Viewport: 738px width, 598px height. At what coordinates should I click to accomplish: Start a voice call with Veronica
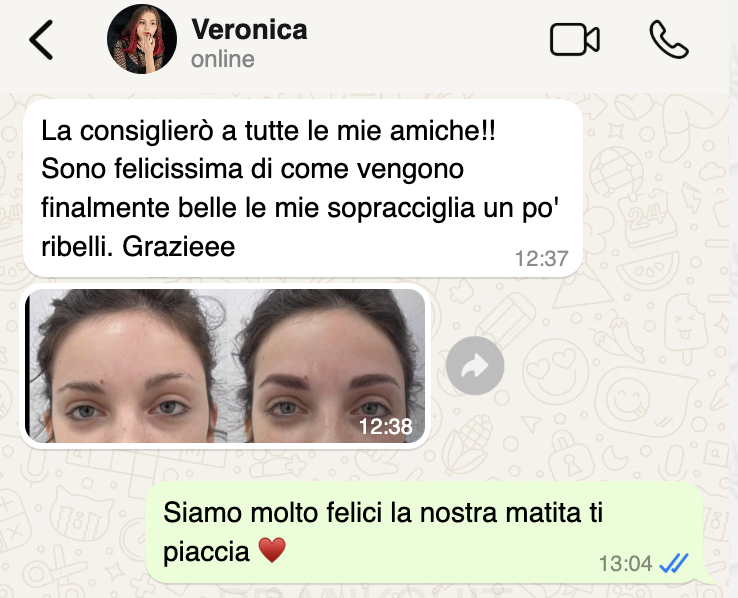(669, 40)
